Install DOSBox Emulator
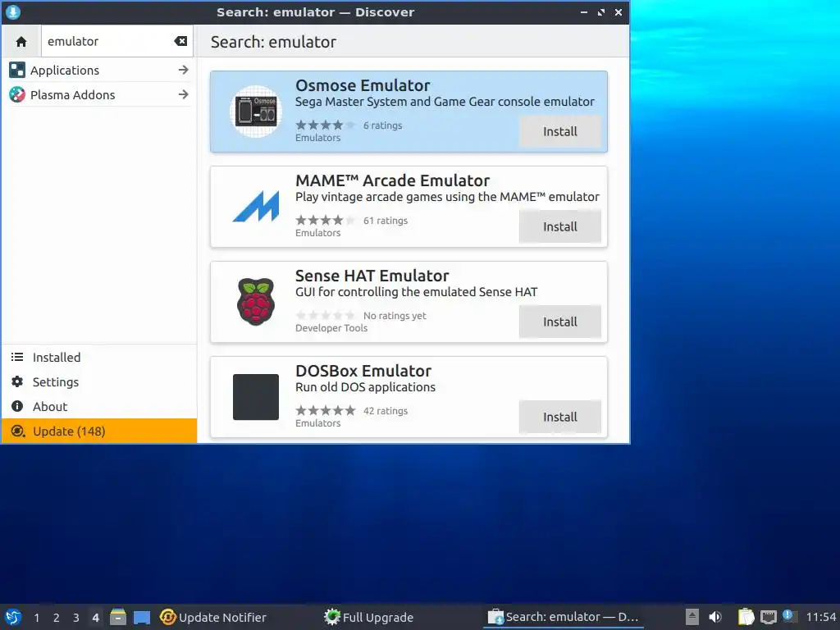 pyautogui.click(x=559, y=417)
